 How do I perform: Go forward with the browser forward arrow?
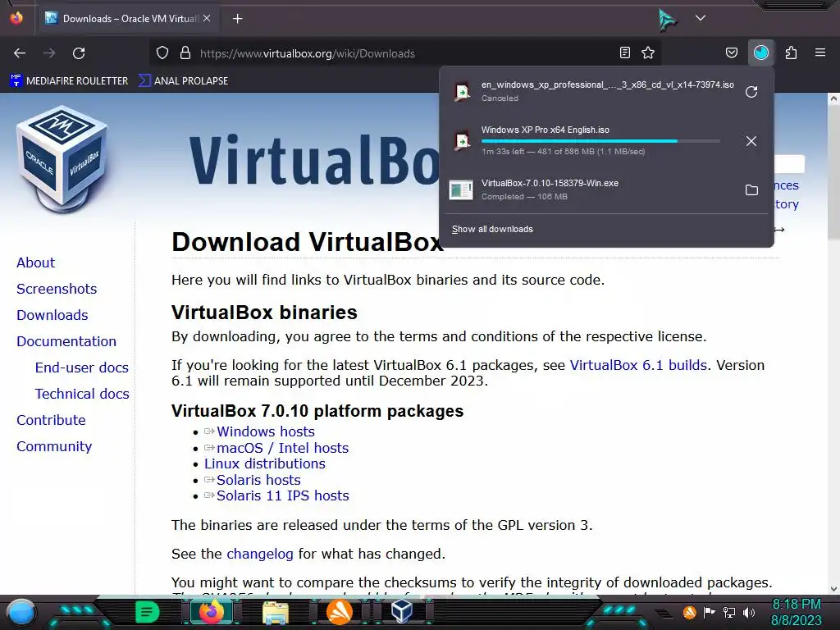49,53
